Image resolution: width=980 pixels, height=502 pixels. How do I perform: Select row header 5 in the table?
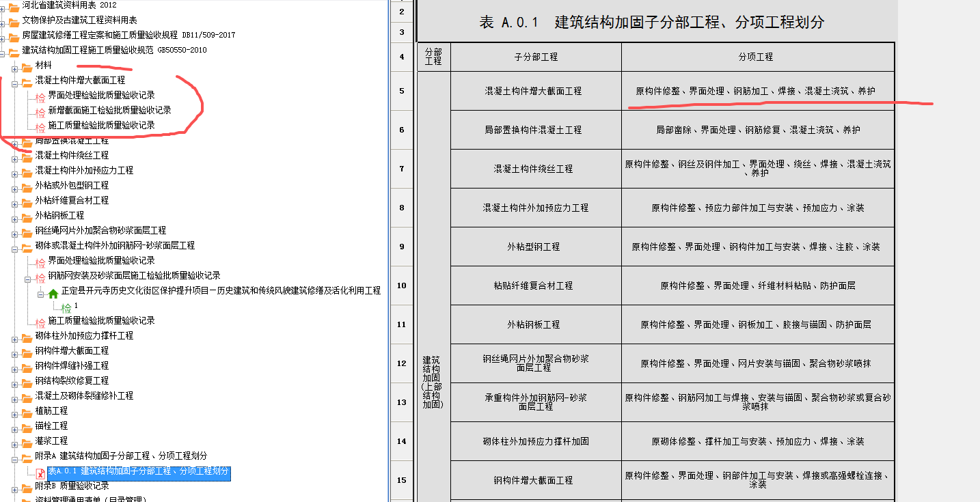[402, 91]
